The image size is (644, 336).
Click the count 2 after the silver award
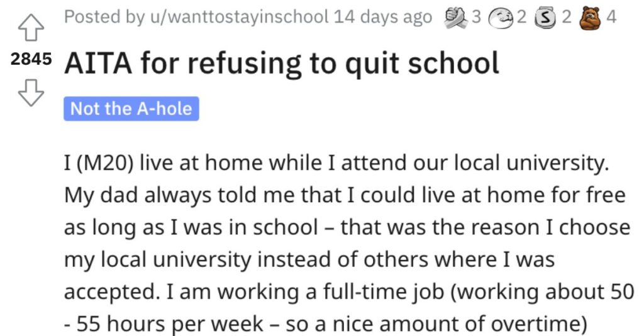pos(567,17)
